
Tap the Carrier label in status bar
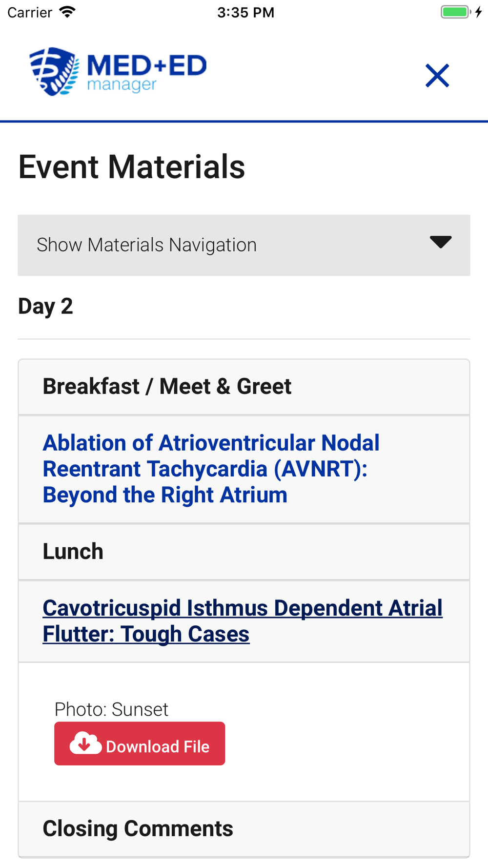30,12
